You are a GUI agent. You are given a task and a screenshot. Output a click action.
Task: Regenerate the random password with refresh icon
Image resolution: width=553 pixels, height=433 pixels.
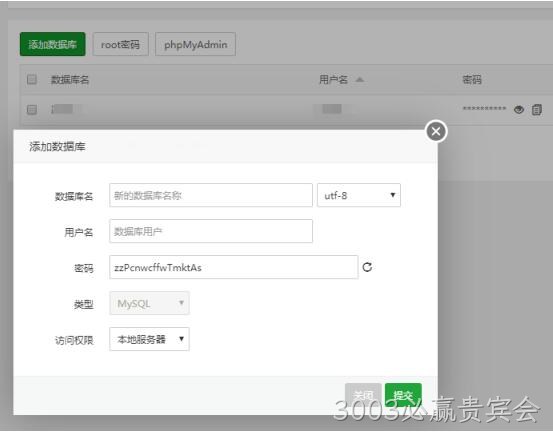point(367,267)
